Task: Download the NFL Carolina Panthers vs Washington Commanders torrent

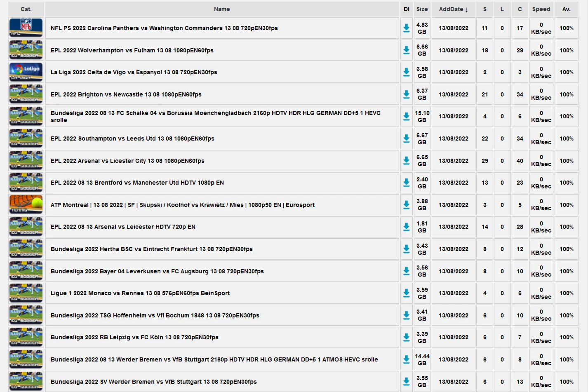Action: [x=406, y=28]
